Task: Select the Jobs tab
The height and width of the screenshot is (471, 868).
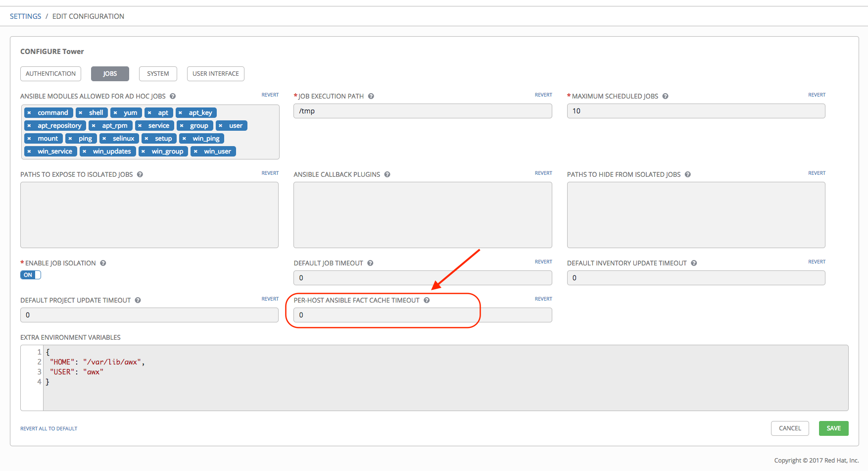Action: tap(110, 74)
